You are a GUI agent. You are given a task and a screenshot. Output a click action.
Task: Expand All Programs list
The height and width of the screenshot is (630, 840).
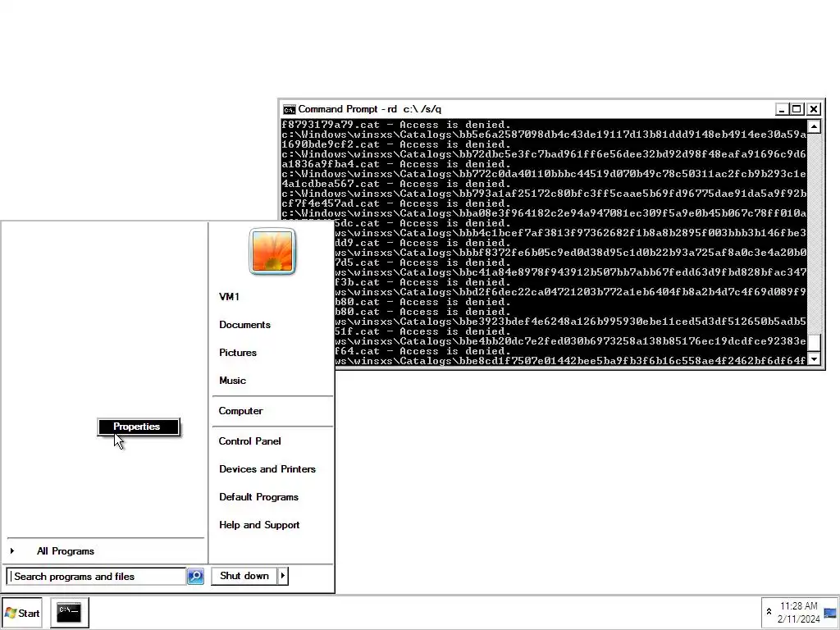coord(66,550)
